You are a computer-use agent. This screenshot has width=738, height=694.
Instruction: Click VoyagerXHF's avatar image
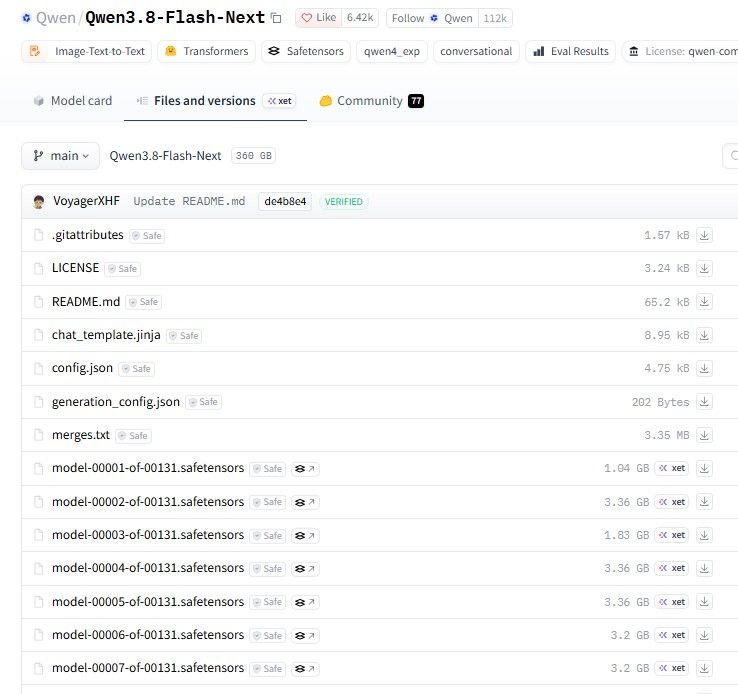(39, 201)
